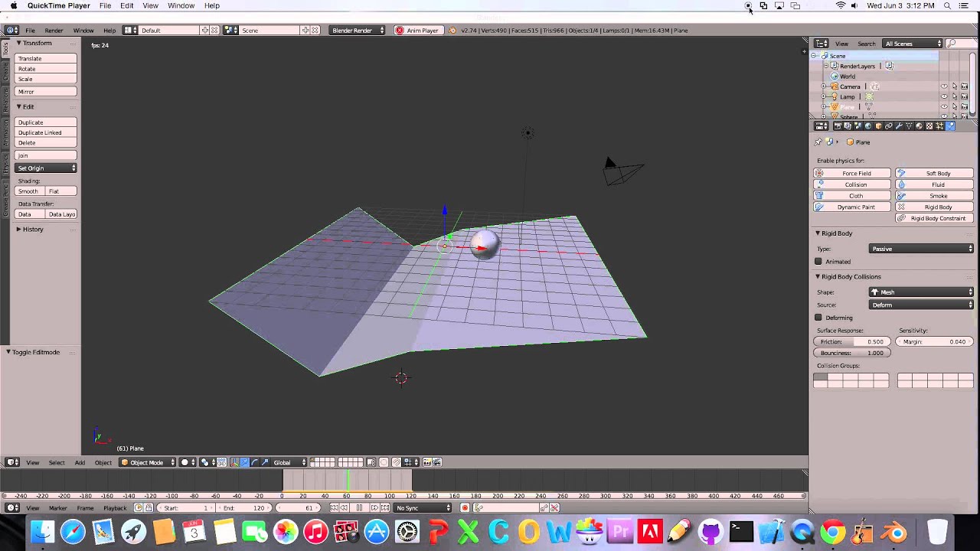Viewport: 980px width, 551px height.
Task: Open the Marker menu in timeline
Action: coord(58,508)
